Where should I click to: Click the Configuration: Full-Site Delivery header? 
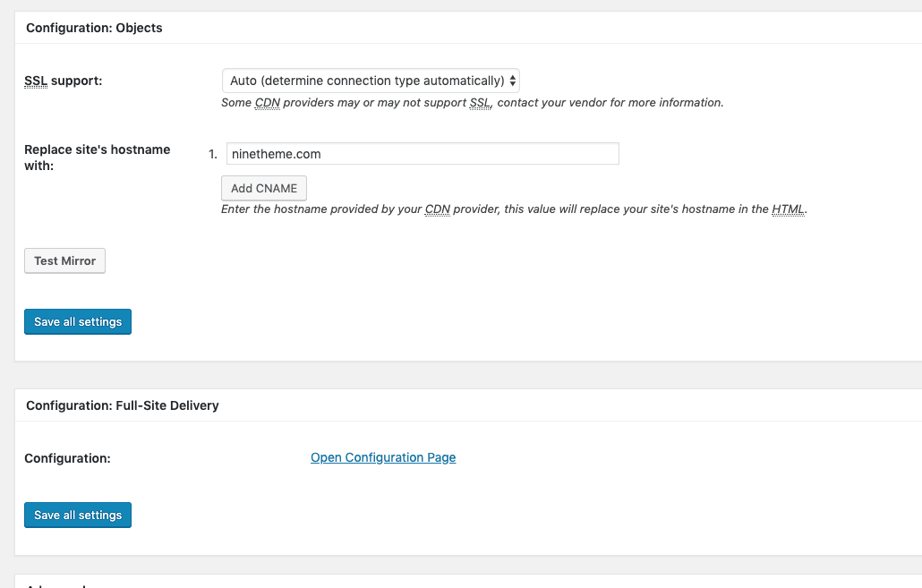123,405
